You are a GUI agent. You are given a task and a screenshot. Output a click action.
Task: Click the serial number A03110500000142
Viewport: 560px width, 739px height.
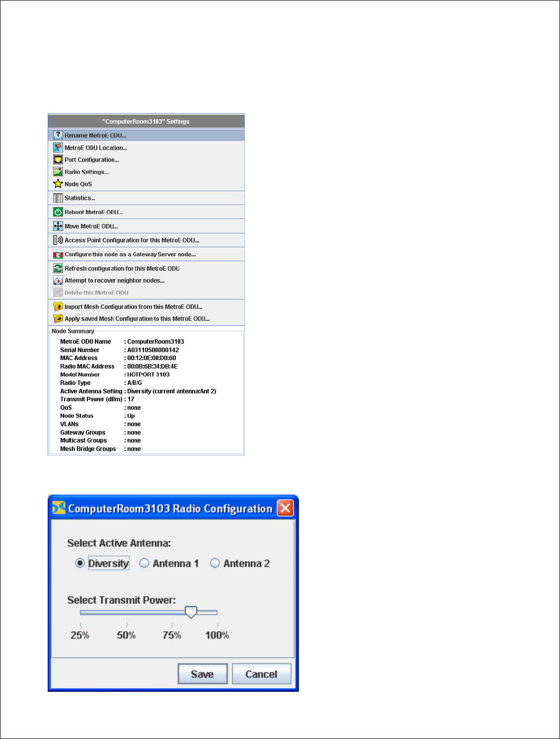pyautogui.click(x=153, y=350)
